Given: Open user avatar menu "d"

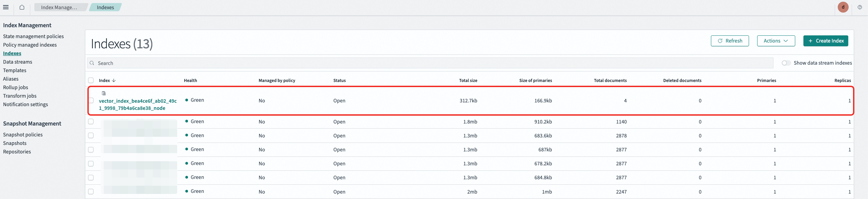Looking at the screenshot, I should coord(843,7).
